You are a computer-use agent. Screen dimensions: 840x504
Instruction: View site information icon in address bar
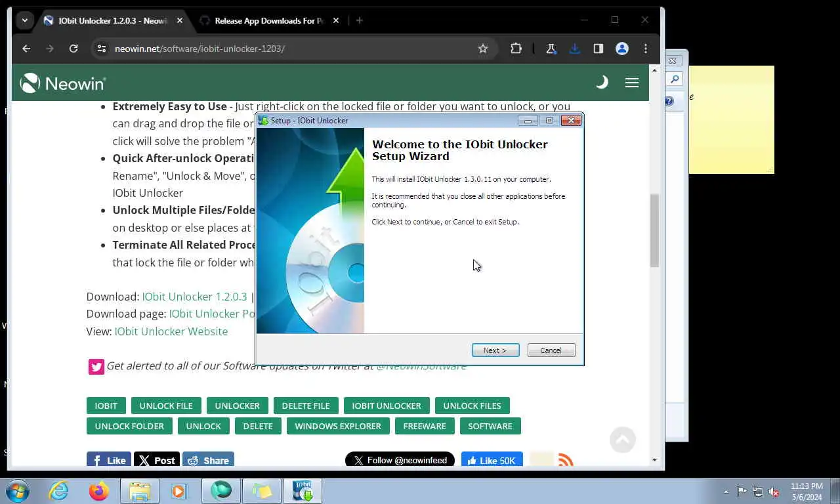pos(101,49)
